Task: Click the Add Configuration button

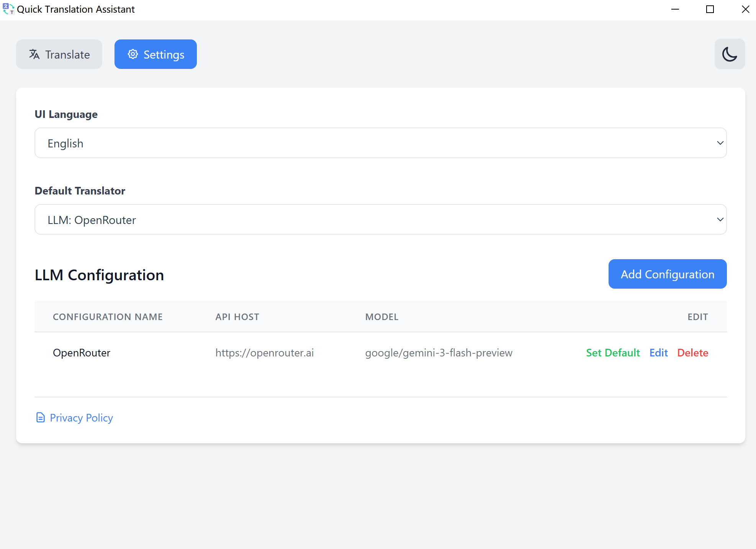Action: [x=667, y=274]
